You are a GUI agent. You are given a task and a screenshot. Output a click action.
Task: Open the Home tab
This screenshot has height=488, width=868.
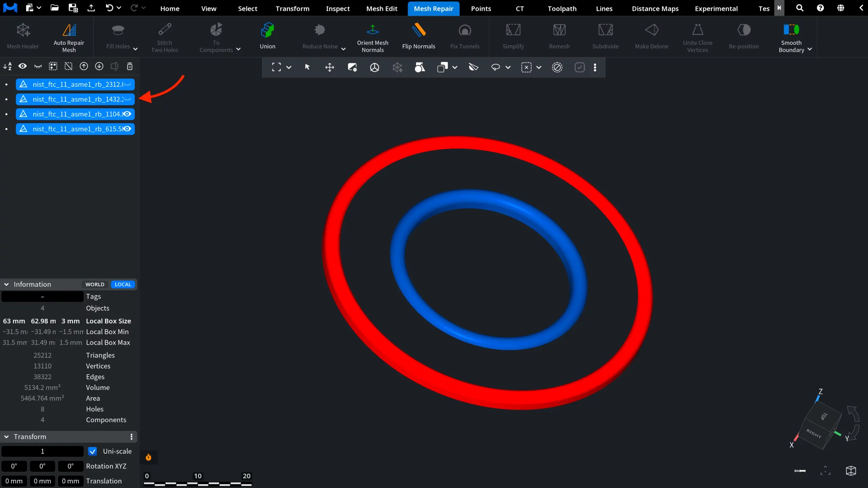170,8
